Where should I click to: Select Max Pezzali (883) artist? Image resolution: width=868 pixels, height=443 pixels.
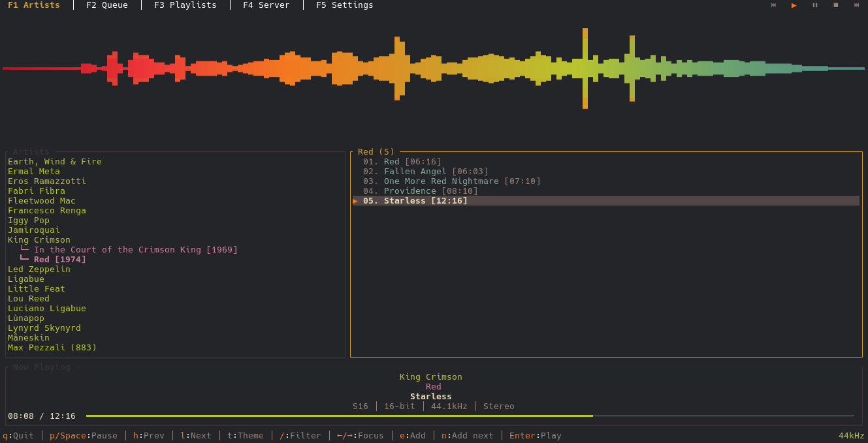[x=52, y=348]
